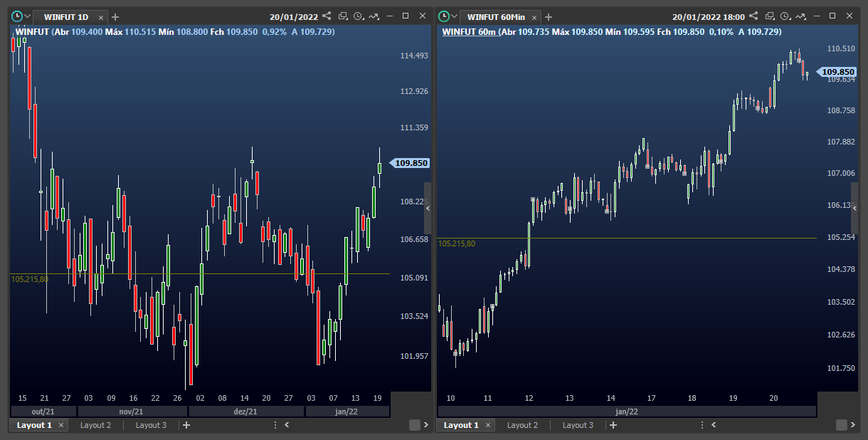This screenshot has width=868, height=440.
Task: Click the WINFUT 60m underlined title link
Action: click(x=469, y=31)
